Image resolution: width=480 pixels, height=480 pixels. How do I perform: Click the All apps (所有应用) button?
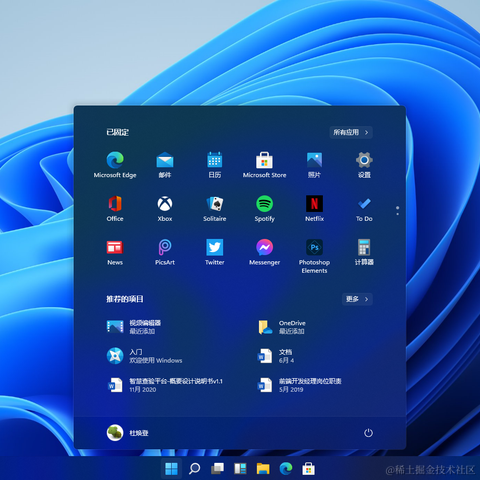pos(351,132)
